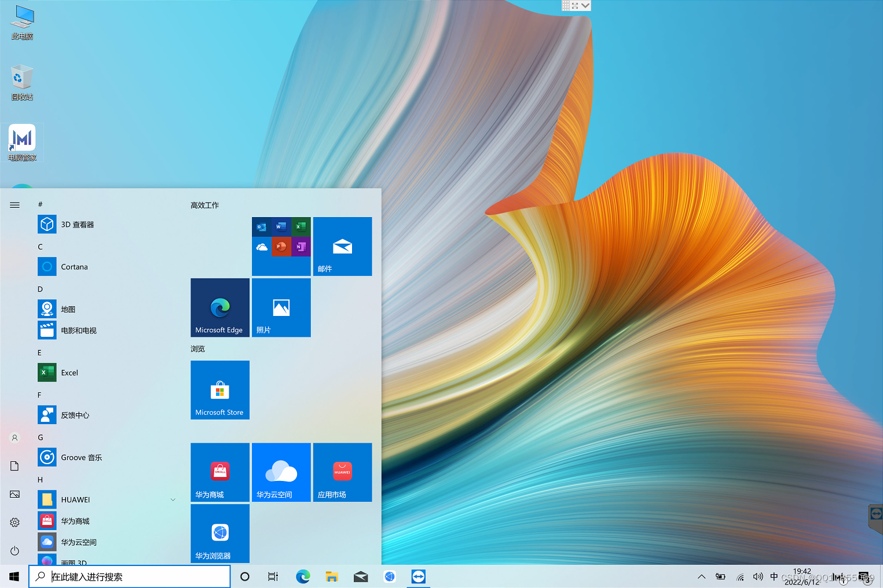883x588 pixels.
Task: Launch Edge from the taskbar
Action: click(x=303, y=576)
